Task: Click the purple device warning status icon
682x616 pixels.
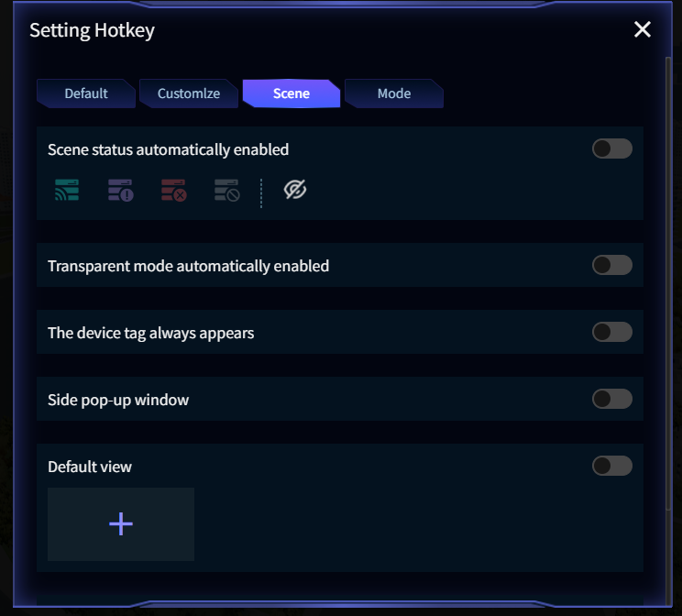Action: pos(121,191)
